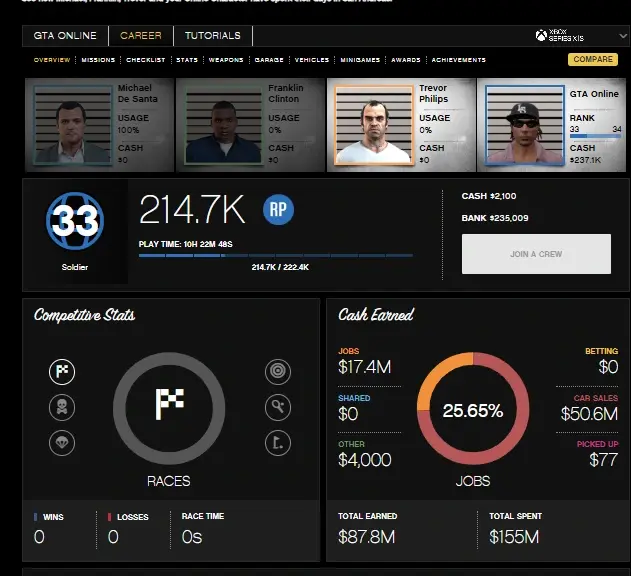The width and height of the screenshot is (631, 576).
Task: Select Trevor Philips character card
Action: (x=401, y=122)
